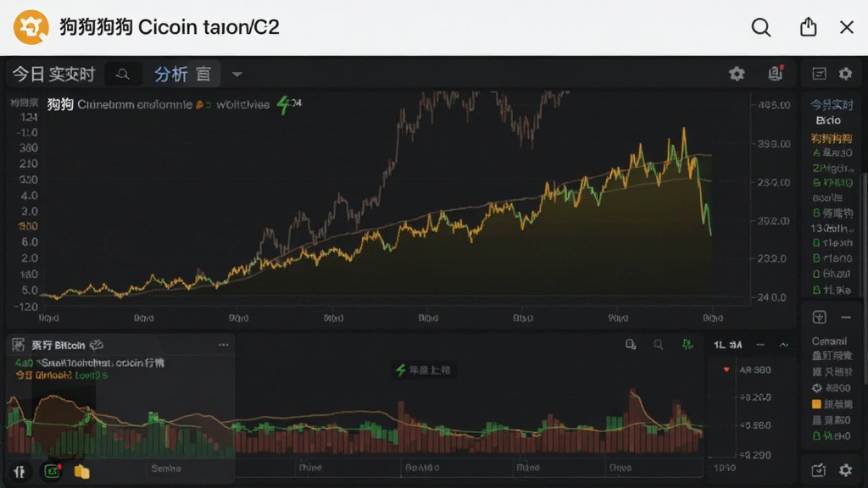Click the blue 今日实时 heading in the right sidebar
Screen dimensions: 868x488
point(832,104)
